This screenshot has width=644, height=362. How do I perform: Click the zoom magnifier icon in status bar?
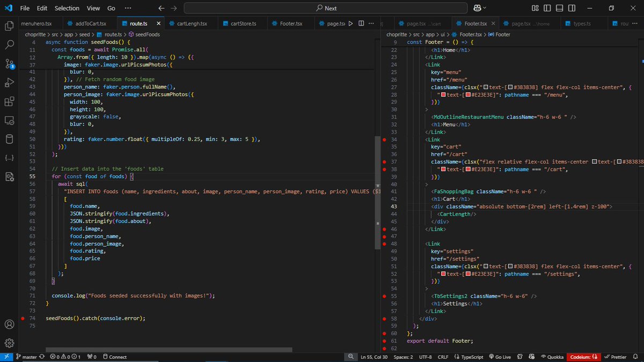350,357
